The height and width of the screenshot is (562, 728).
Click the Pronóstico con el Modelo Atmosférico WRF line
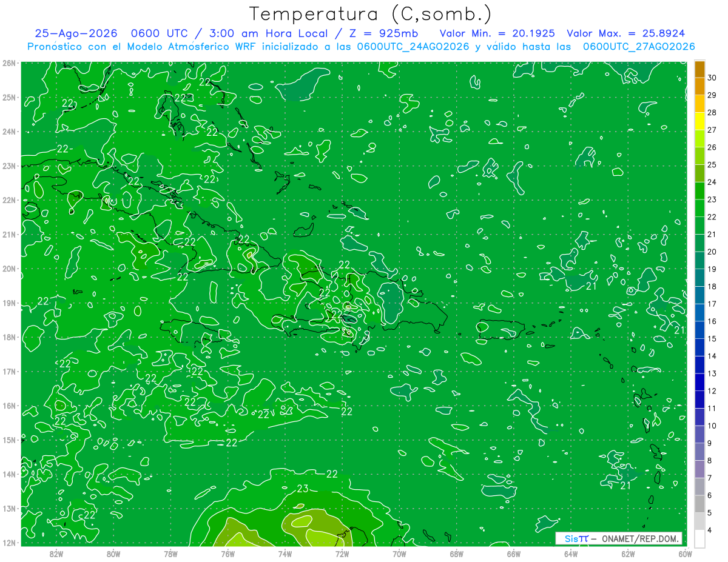pyautogui.click(x=362, y=46)
